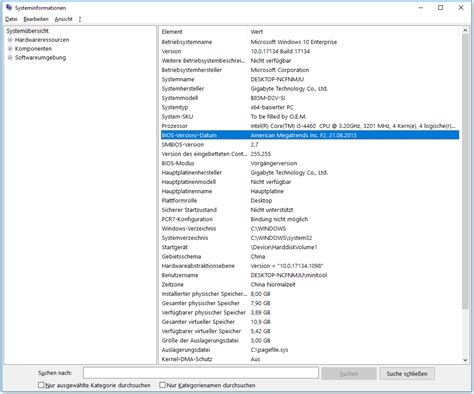The image size is (474, 394).
Task: Select the Hauptplatinenmodell row
Action: [x=310, y=182]
